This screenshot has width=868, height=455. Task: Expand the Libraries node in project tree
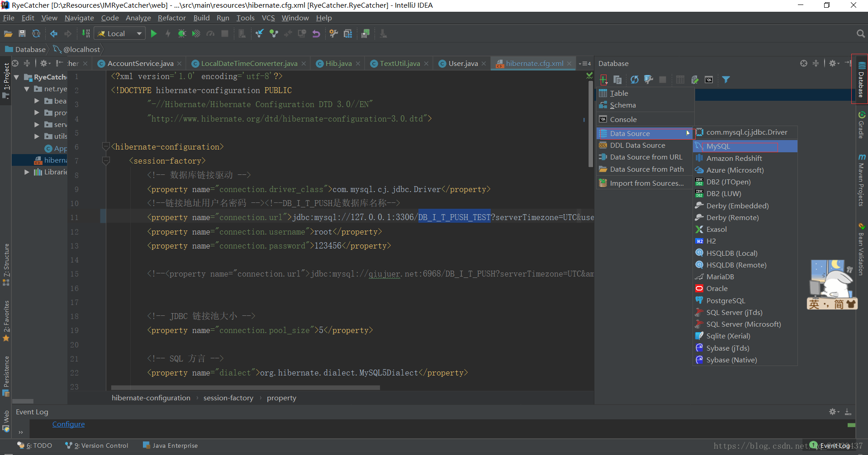tap(27, 172)
